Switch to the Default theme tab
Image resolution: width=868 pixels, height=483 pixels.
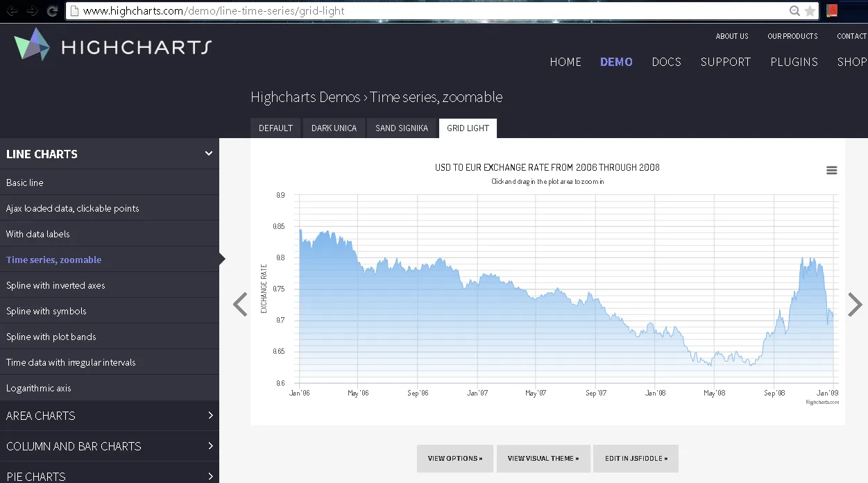275,128
